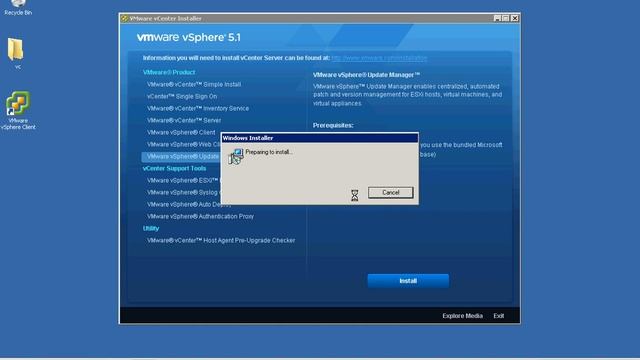Click Exit in the installer footer

coord(498,316)
